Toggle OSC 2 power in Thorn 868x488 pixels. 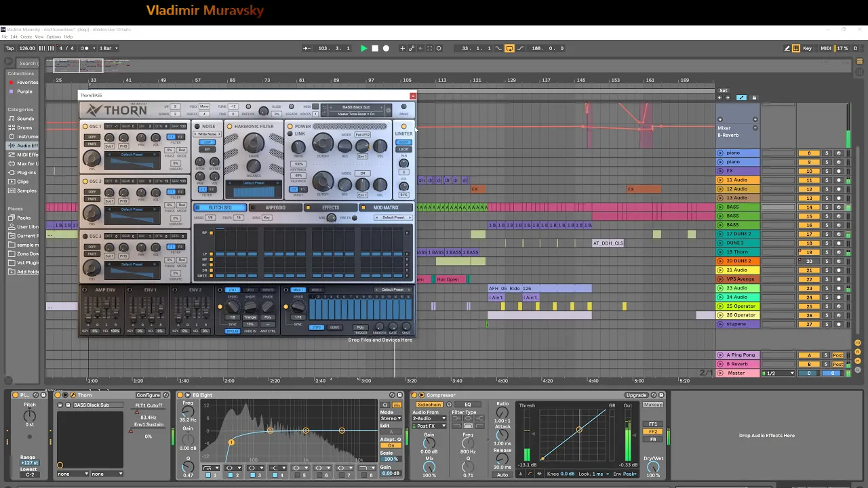[x=85, y=181]
